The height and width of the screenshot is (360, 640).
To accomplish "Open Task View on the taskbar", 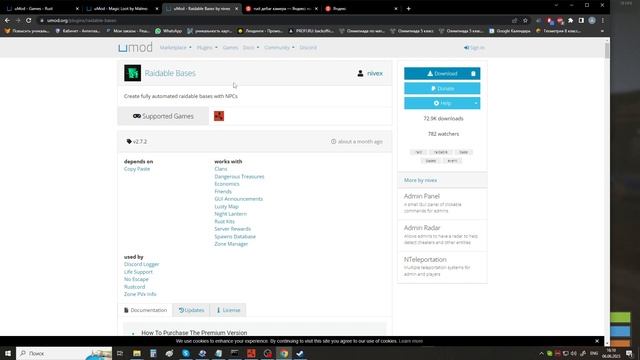I will pyautogui.click(x=120, y=353).
